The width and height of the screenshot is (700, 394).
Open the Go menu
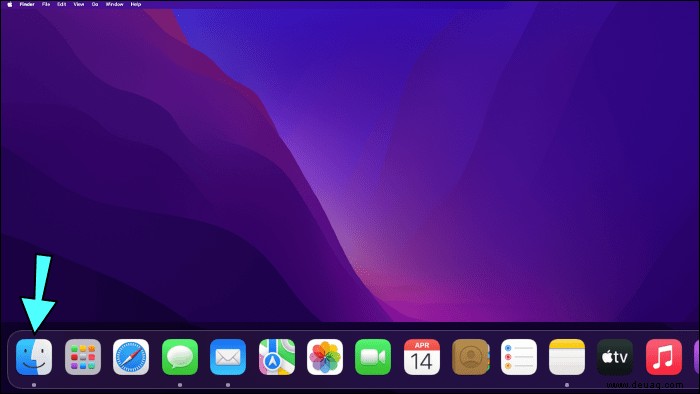pyautogui.click(x=95, y=4)
